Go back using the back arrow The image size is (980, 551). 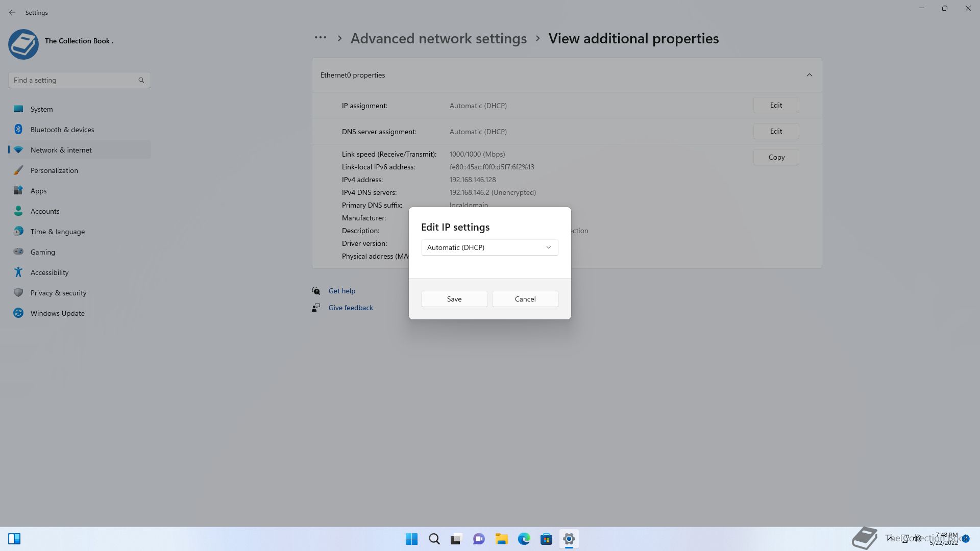(x=12, y=12)
